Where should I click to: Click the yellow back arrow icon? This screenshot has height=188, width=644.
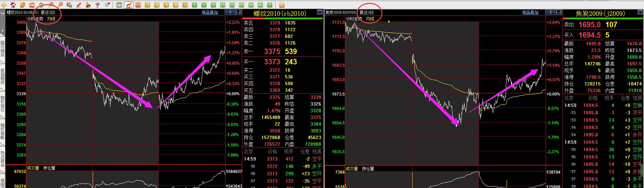pos(4,5)
